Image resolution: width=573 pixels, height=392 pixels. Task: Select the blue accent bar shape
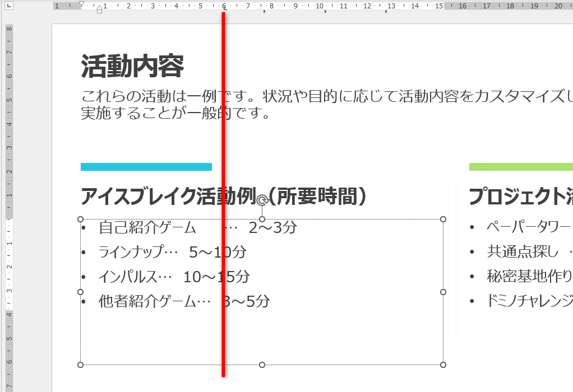click(x=146, y=167)
